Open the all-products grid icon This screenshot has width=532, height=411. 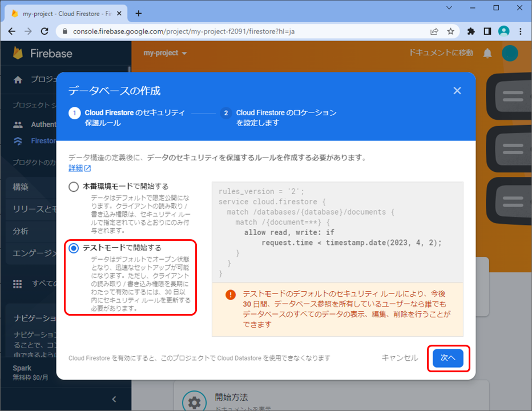18,284
